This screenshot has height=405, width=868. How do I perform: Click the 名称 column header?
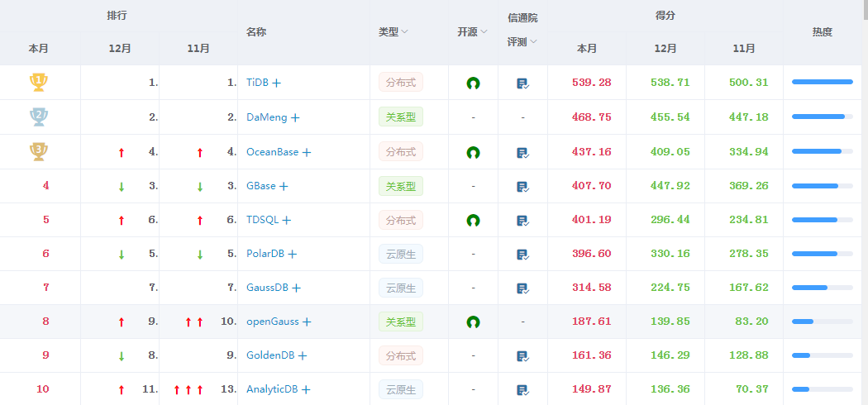click(256, 32)
